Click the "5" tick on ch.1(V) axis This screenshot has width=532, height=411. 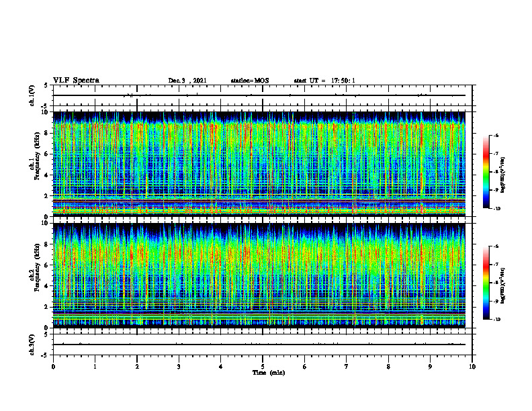click(x=46, y=85)
